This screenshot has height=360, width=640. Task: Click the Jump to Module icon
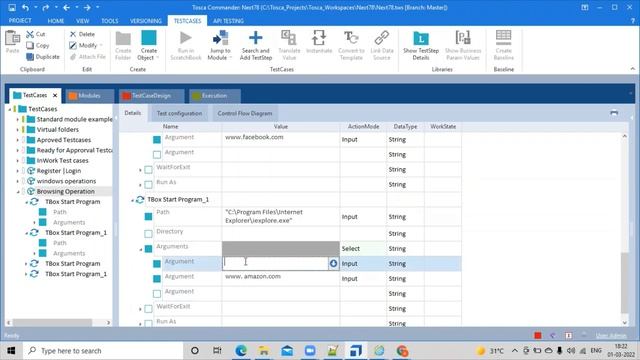220,38
